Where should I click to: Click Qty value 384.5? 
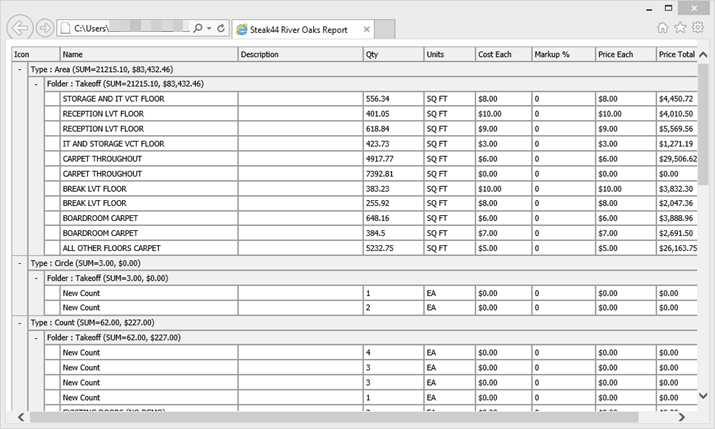pos(375,233)
